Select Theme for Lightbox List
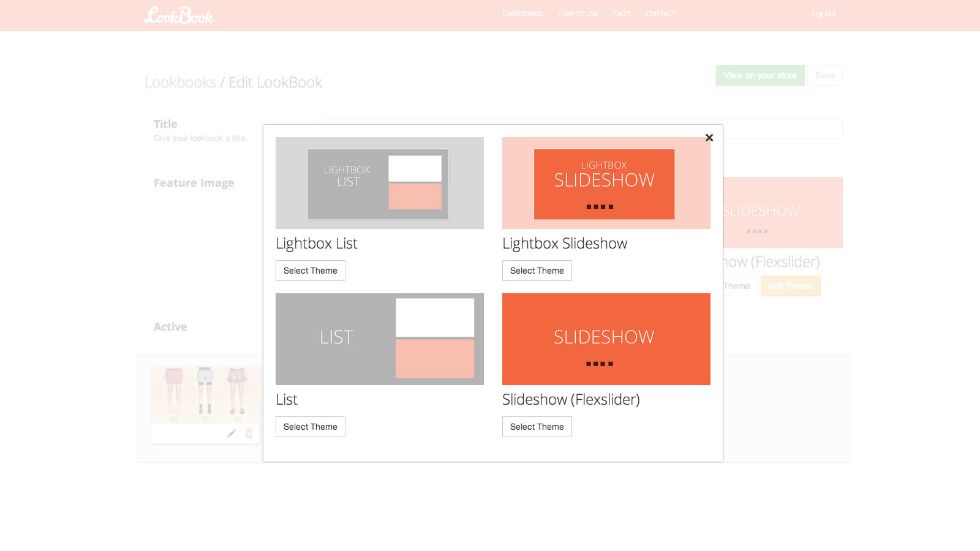980x551 pixels. [310, 270]
